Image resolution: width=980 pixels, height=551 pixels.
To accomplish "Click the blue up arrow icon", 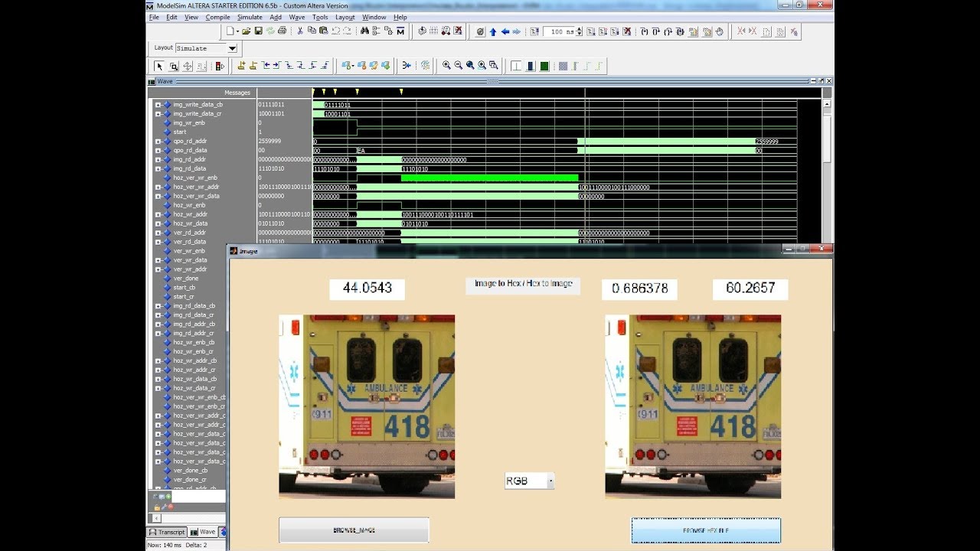I will coord(492,31).
